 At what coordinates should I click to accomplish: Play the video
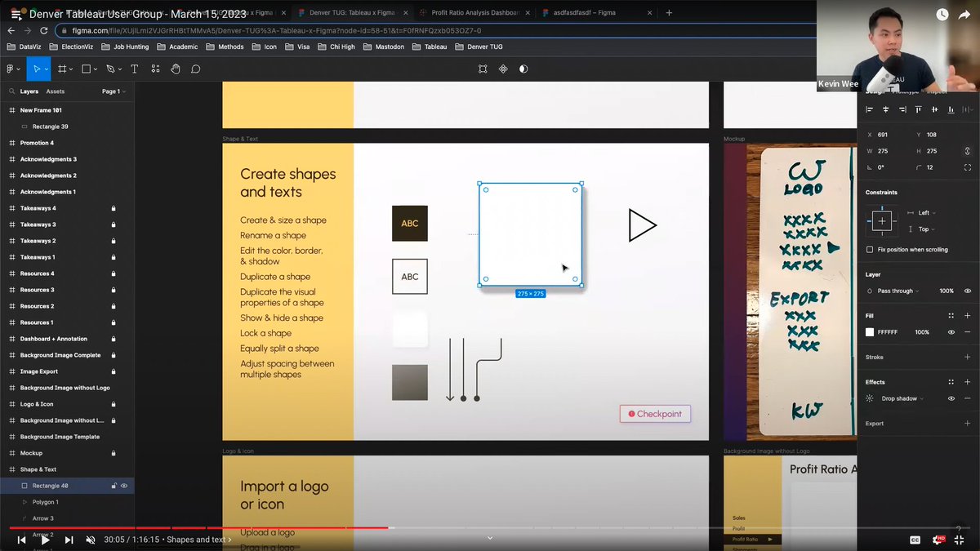pyautogui.click(x=45, y=540)
